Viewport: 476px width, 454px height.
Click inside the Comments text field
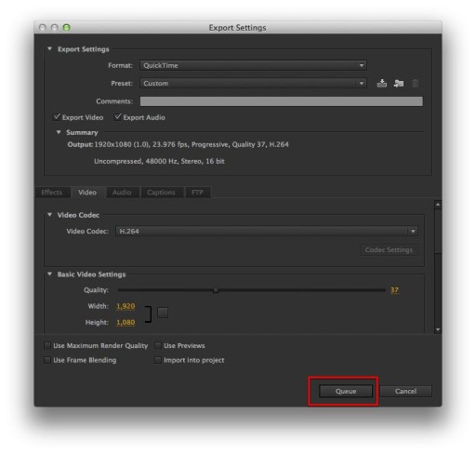(281, 101)
